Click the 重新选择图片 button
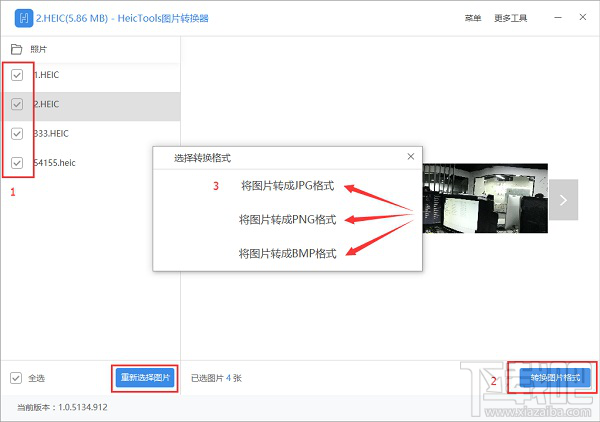This screenshot has height=422, width=600. [145, 378]
